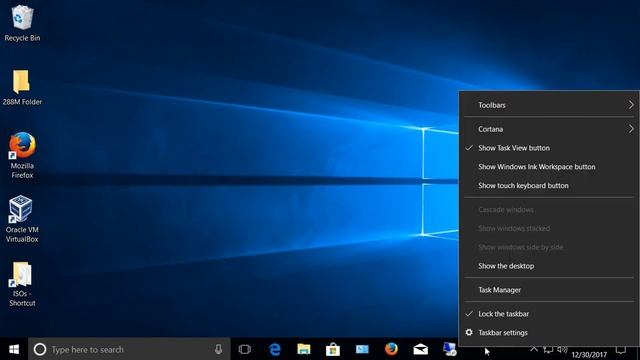Click the microphone icon in search box
The height and width of the screenshot is (360, 640).
[218, 349]
